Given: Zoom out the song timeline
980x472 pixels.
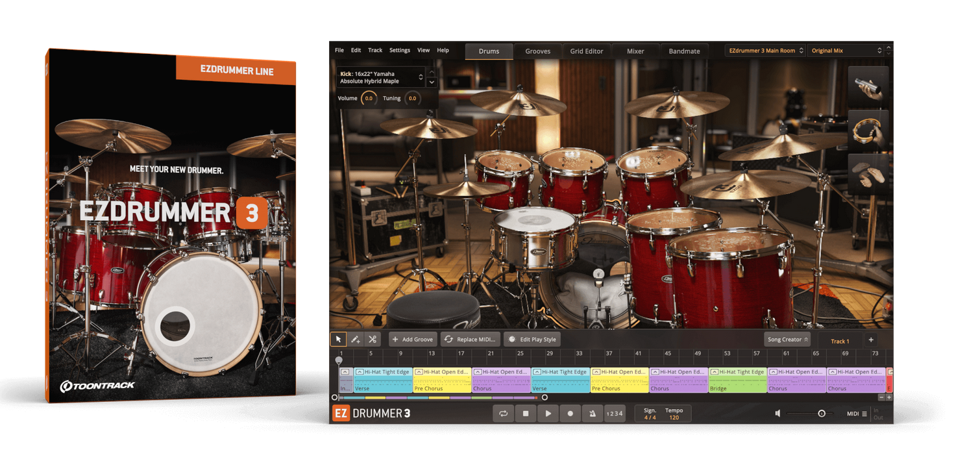Looking at the screenshot, I should click(881, 397).
